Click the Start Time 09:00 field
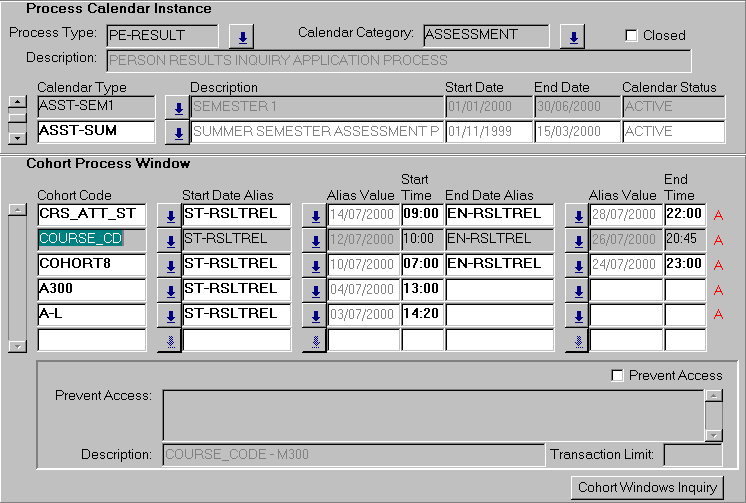The image size is (746, 503). pyautogui.click(x=421, y=214)
